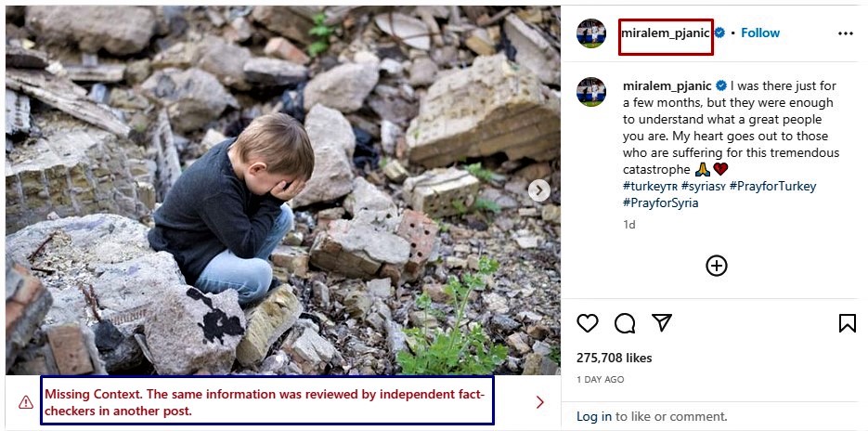Screen dimensions: 868x431
Task: Expand the Missing Context notice chevron
Action: point(539,402)
